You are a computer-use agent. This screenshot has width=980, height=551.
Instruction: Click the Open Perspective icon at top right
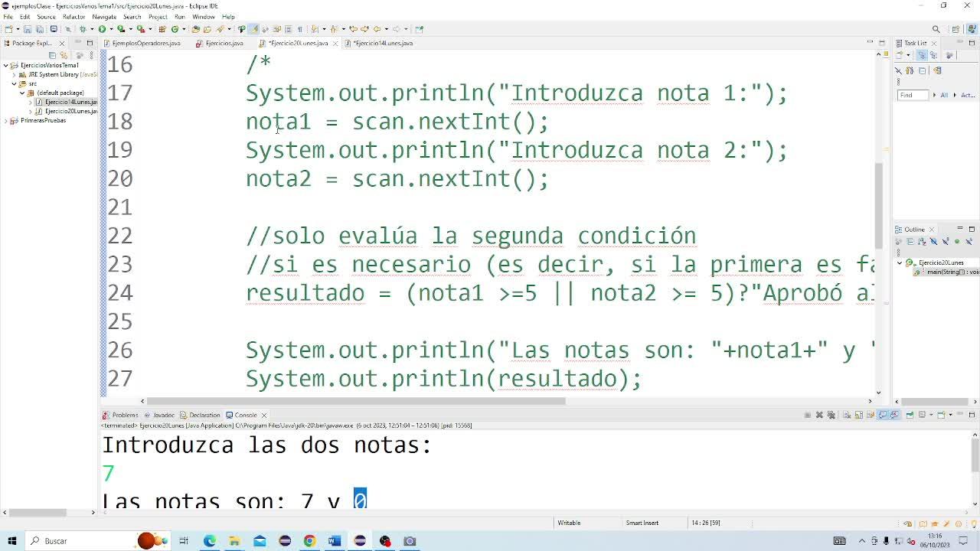point(956,29)
